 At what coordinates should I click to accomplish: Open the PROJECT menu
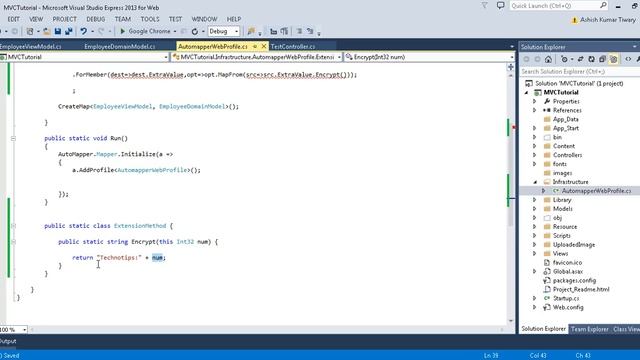pyautogui.click(x=64, y=19)
